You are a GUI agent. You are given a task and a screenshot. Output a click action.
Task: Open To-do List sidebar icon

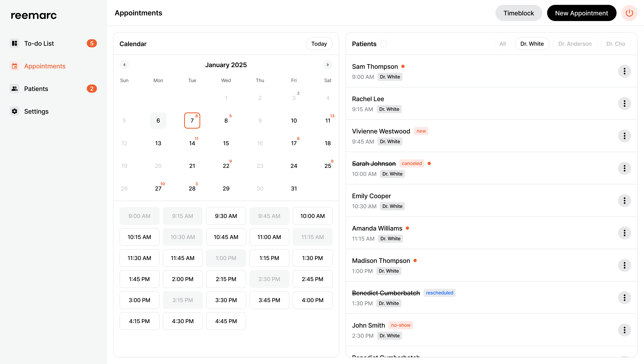pyautogui.click(x=15, y=43)
